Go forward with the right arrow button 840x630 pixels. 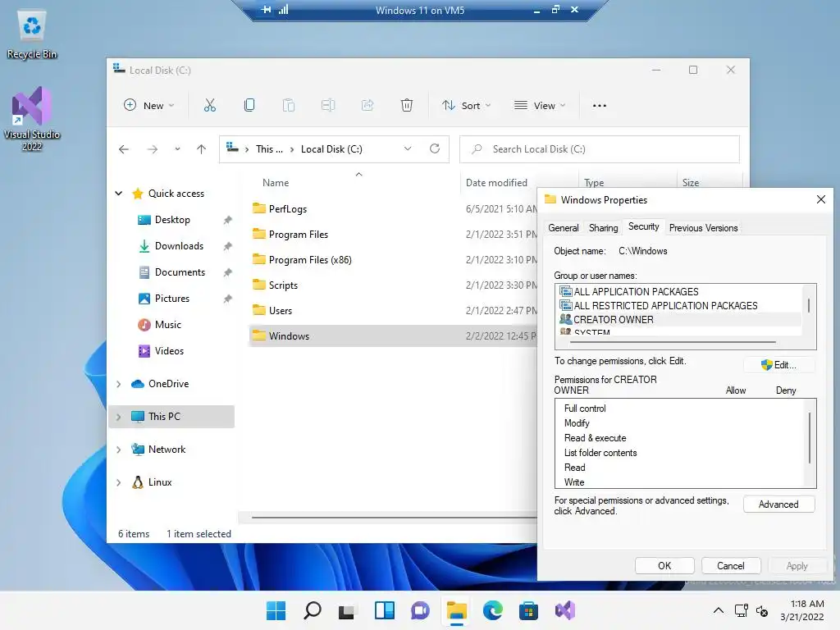tap(152, 149)
